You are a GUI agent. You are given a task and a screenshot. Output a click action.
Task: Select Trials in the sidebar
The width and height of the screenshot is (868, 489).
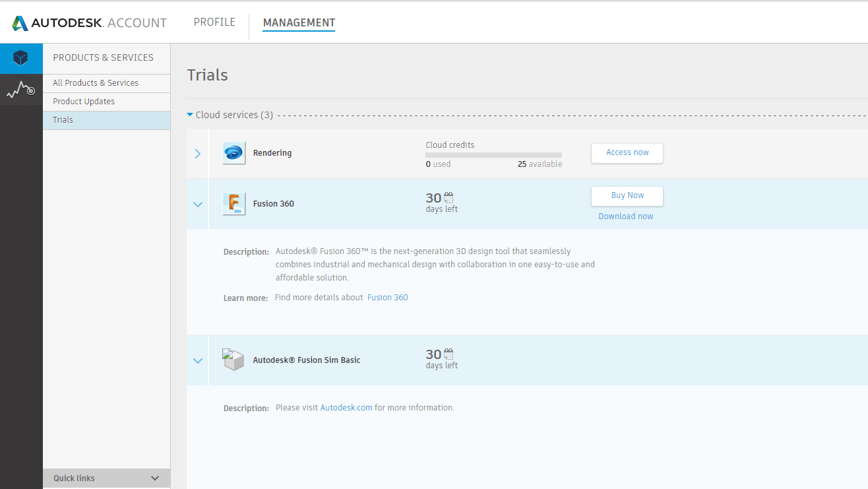click(x=106, y=120)
